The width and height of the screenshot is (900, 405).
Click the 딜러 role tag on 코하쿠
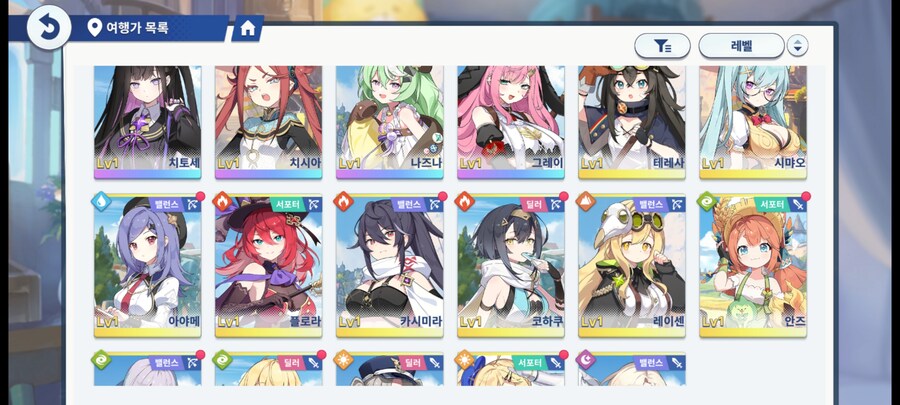[x=532, y=204]
